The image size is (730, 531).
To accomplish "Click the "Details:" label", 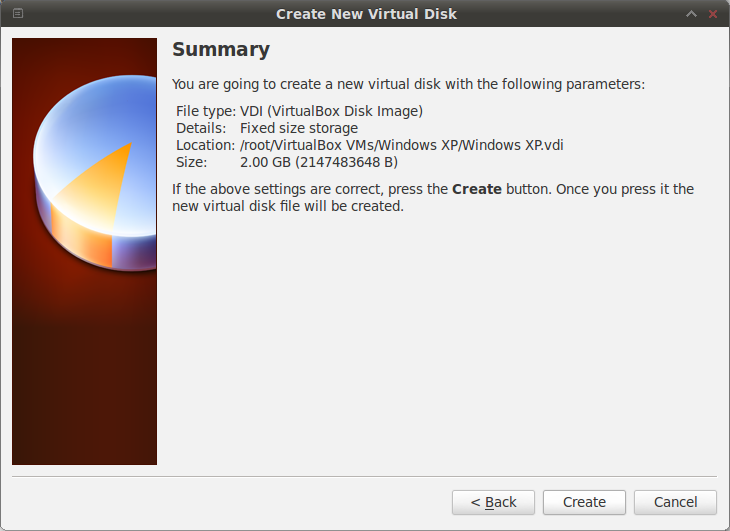I will [x=201, y=128].
